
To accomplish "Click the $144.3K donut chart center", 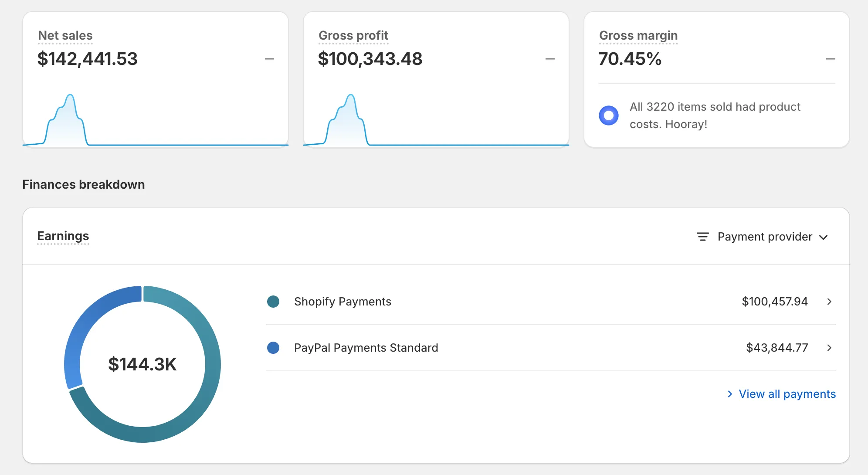I will coord(142,364).
